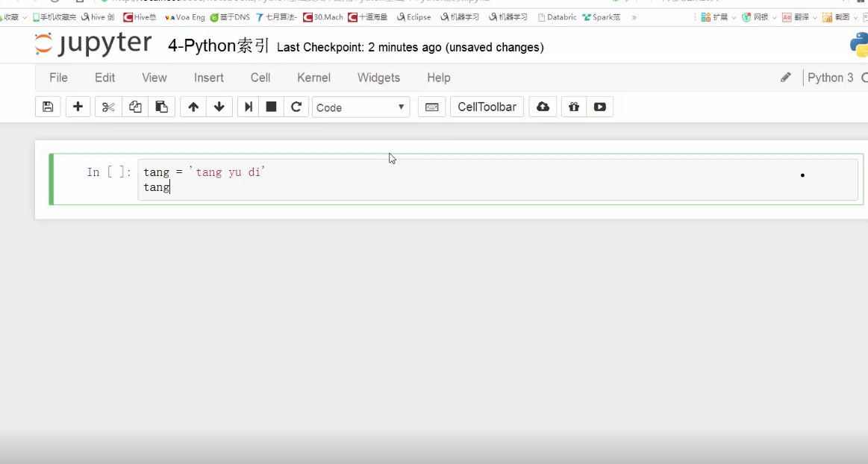The height and width of the screenshot is (464, 868).
Task: Move selected cell up
Action: [x=193, y=107]
